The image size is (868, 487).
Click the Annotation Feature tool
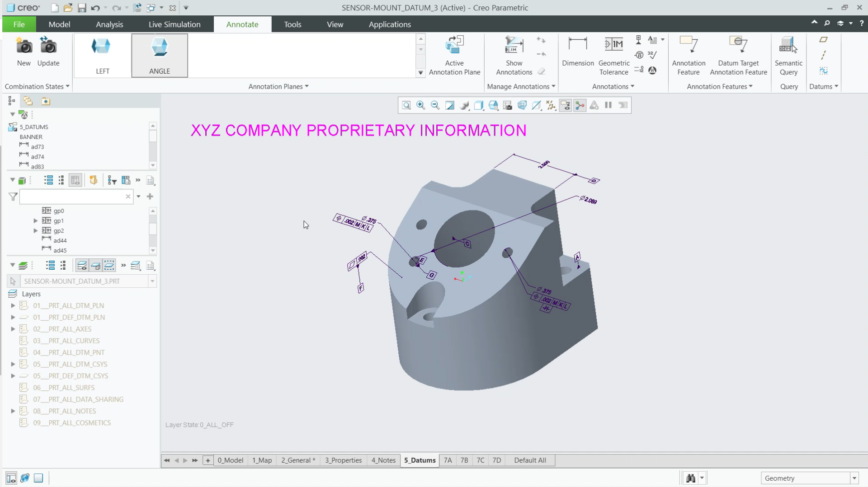(x=689, y=56)
